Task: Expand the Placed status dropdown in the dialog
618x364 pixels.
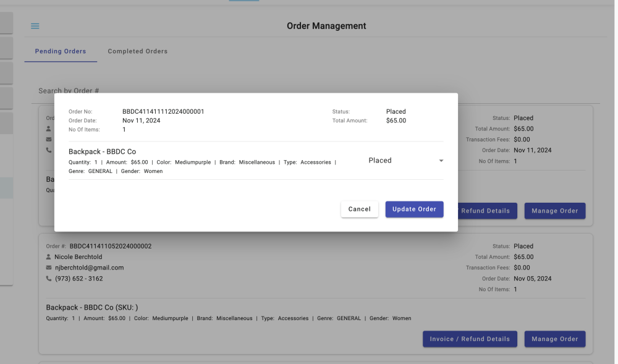Action: point(441,161)
